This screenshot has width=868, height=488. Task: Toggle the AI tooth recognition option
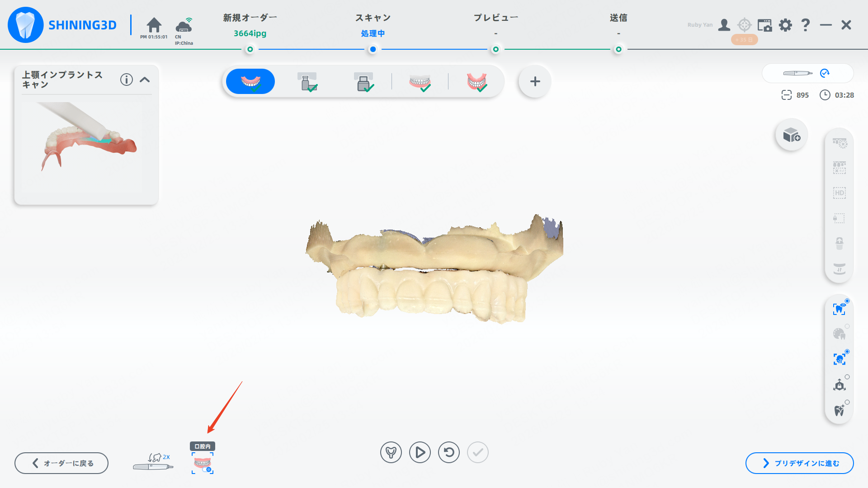tap(840, 309)
